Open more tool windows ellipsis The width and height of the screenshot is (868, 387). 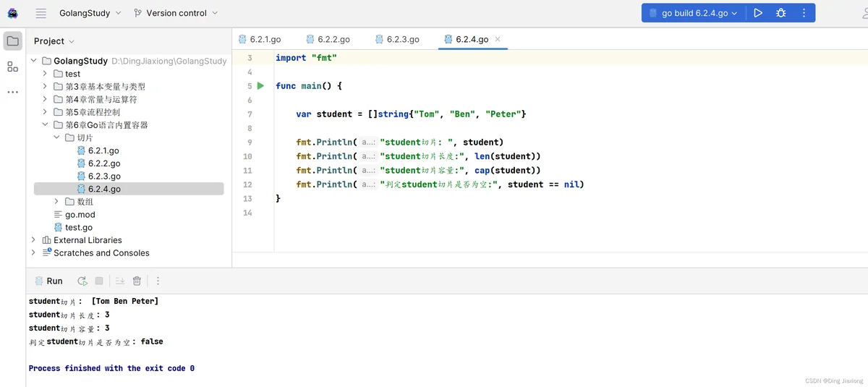click(x=13, y=93)
